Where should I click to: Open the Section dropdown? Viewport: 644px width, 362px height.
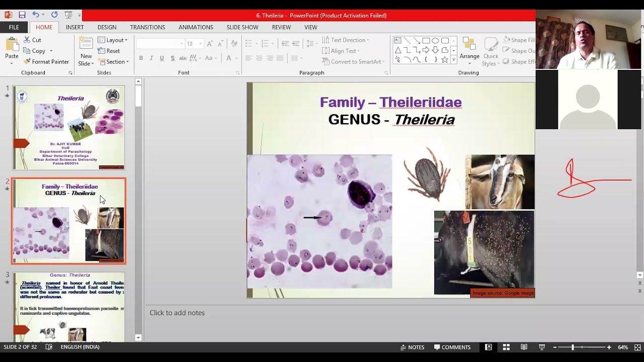click(114, 62)
